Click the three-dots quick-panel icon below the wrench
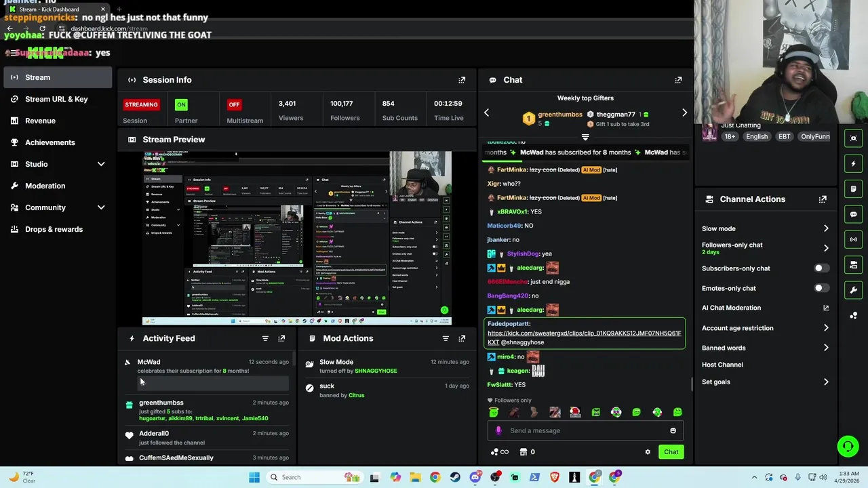This screenshot has height=488, width=868. pos(854,315)
